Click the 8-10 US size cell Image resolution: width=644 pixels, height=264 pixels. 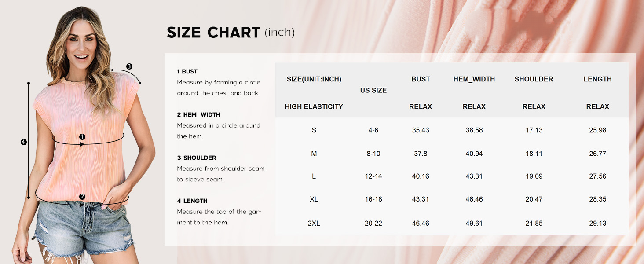pos(373,154)
